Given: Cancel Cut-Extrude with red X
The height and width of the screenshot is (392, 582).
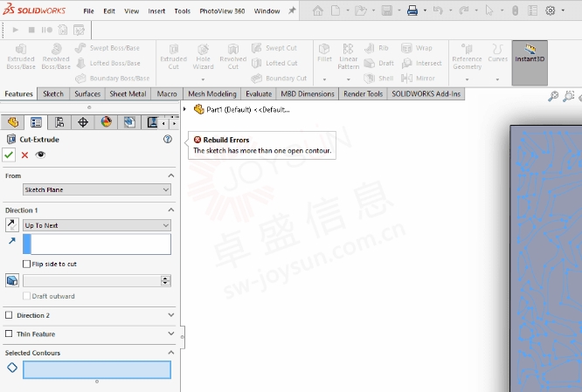Looking at the screenshot, I should point(24,155).
